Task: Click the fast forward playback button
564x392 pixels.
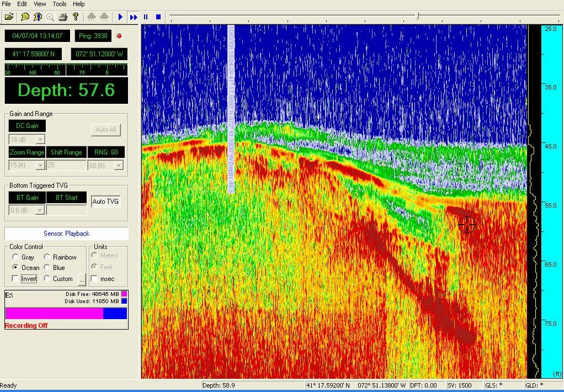Action: [134, 17]
